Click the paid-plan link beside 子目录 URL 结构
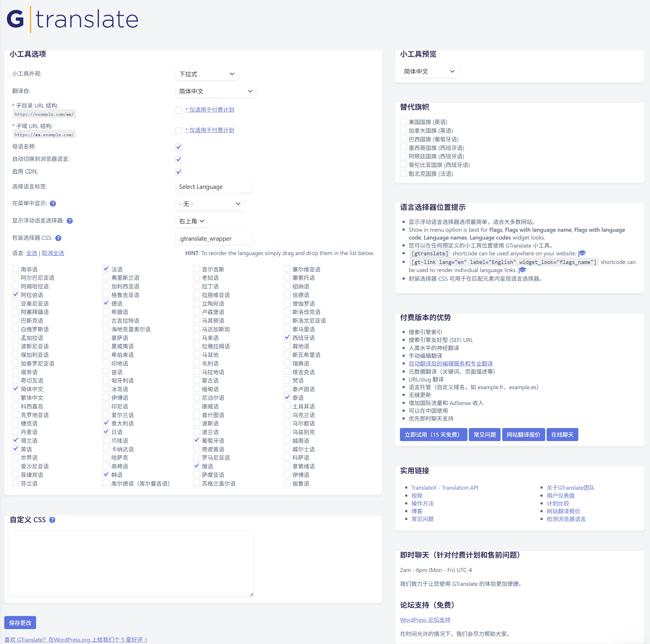The height and width of the screenshot is (644, 650). click(210, 110)
